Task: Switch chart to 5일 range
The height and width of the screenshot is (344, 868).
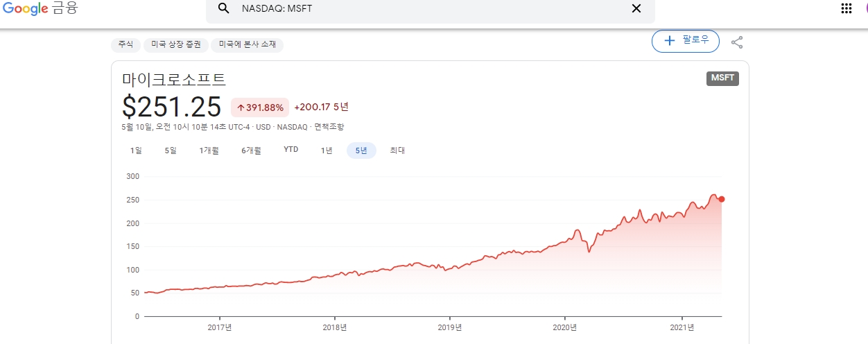Action: click(x=171, y=150)
